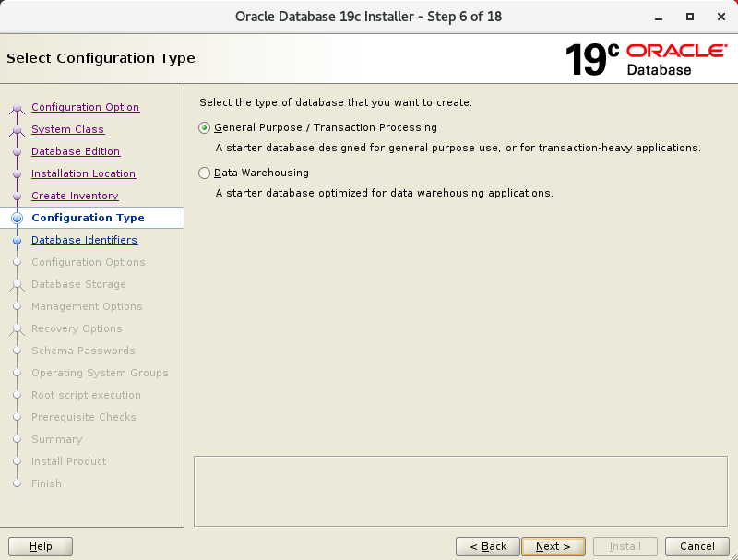Open Installation Location step link
Viewport: 738px width, 560px height.
point(83,173)
